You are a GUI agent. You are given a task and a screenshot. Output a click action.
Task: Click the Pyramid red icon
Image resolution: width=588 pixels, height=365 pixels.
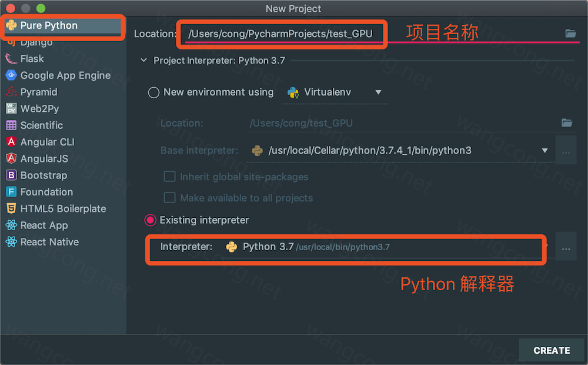click(x=11, y=92)
